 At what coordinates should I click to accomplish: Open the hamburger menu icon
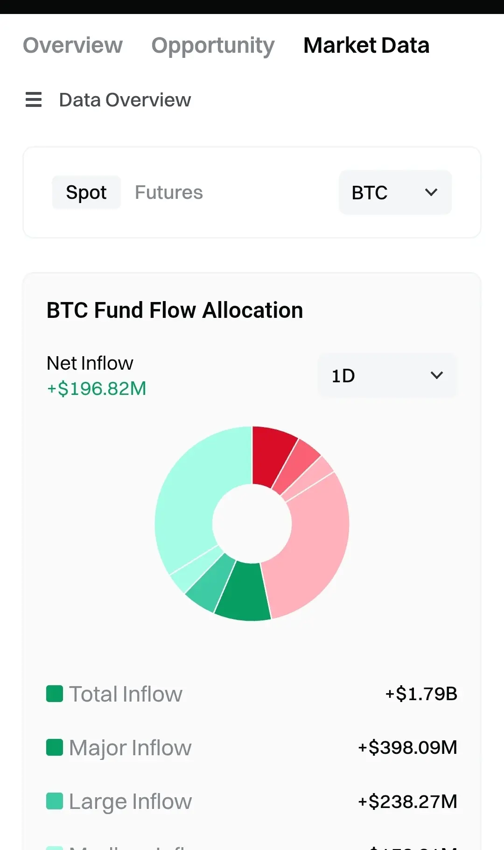pos(34,99)
